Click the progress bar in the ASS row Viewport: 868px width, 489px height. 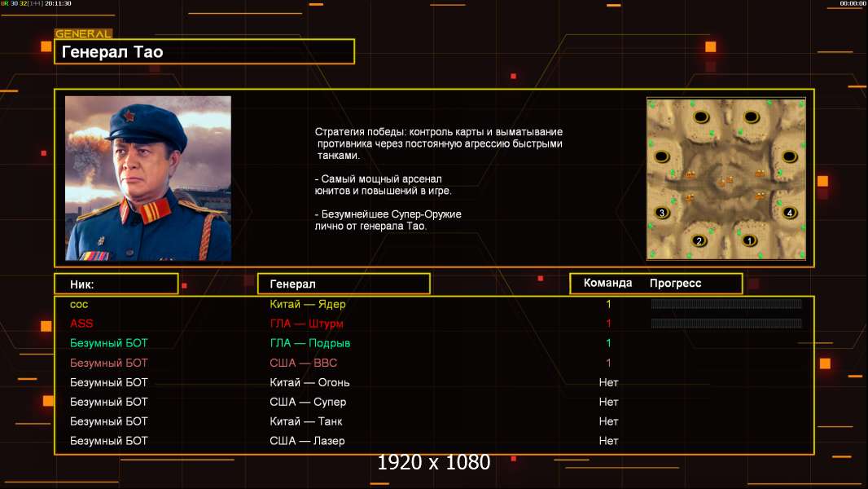coord(726,323)
